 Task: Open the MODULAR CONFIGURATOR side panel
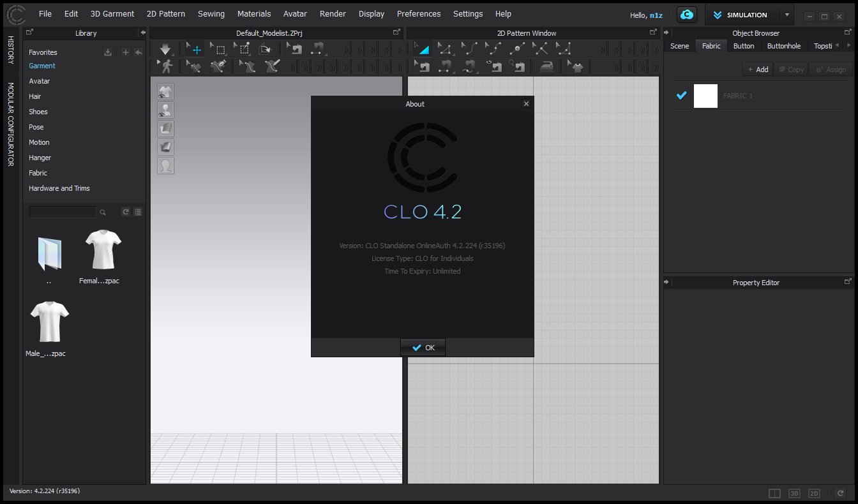tap(11, 124)
